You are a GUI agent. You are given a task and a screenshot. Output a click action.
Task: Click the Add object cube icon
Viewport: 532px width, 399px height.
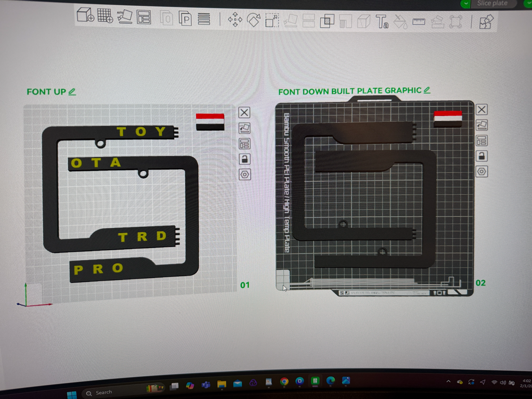tap(85, 15)
